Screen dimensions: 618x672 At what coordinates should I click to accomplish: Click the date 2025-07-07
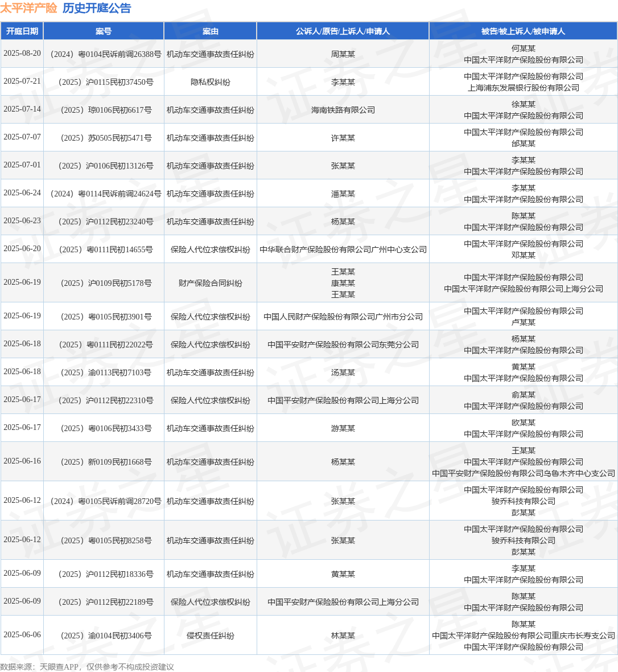[22, 137]
